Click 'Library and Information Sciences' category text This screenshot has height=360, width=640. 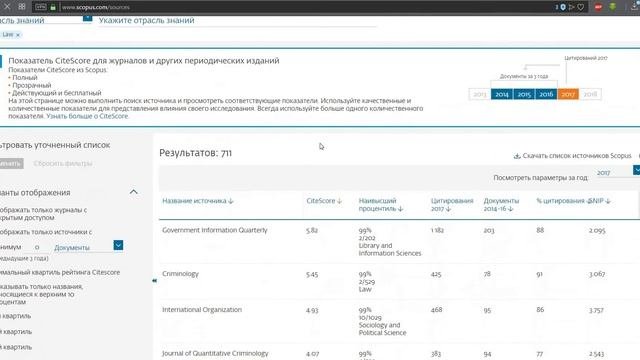[x=390, y=249]
